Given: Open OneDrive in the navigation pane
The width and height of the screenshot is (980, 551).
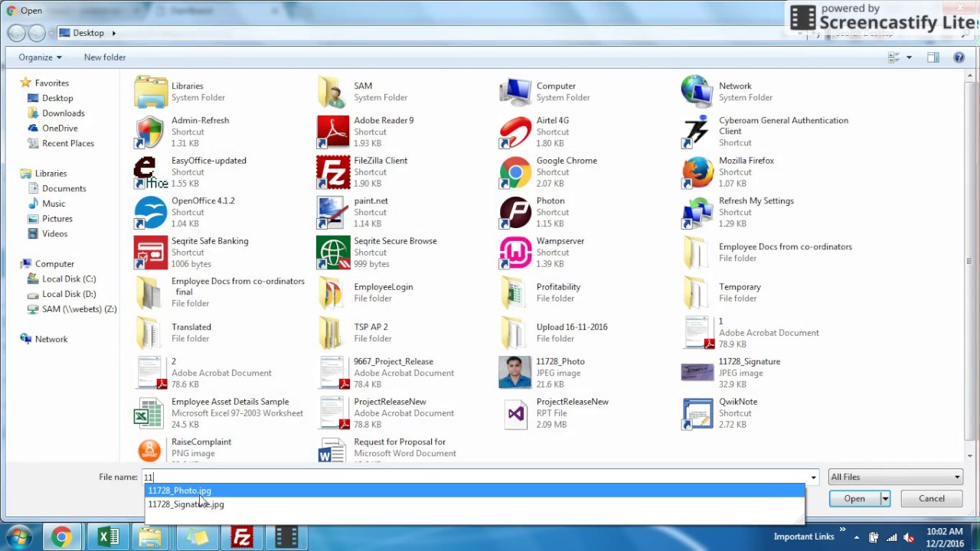Looking at the screenshot, I should tap(60, 129).
